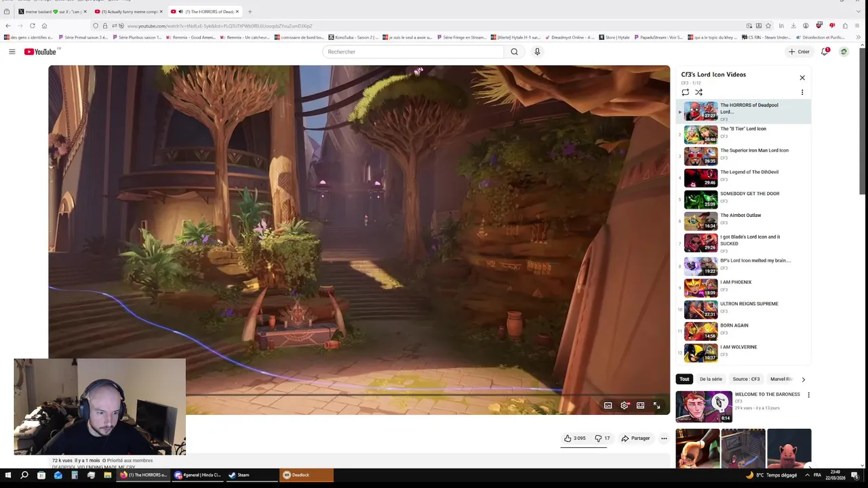Open KonoSuba Saison 2 bookmark
Viewport: 868px width, 488px height.
click(x=353, y=37)
